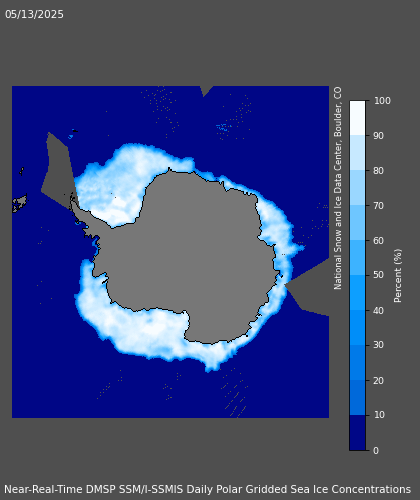Pick the 30-40 percent colorbar band
This screenshot has width=420, height=500.
[357, 328]
